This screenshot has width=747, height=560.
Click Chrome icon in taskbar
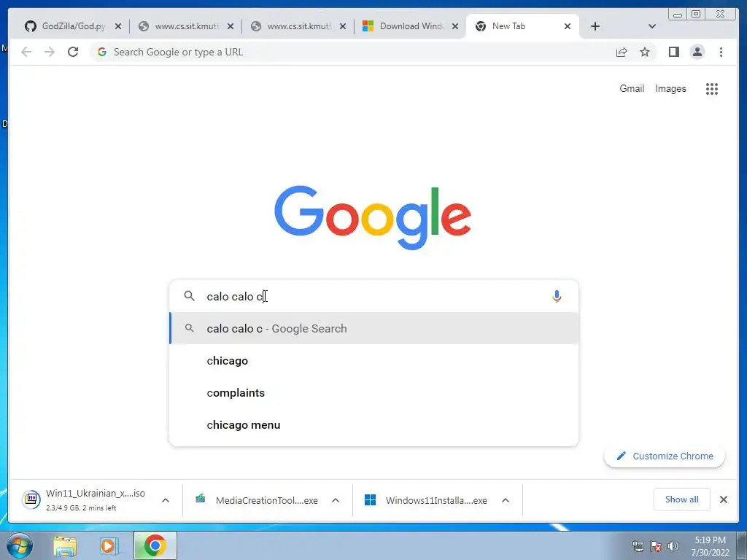click(x=155, y=545)
